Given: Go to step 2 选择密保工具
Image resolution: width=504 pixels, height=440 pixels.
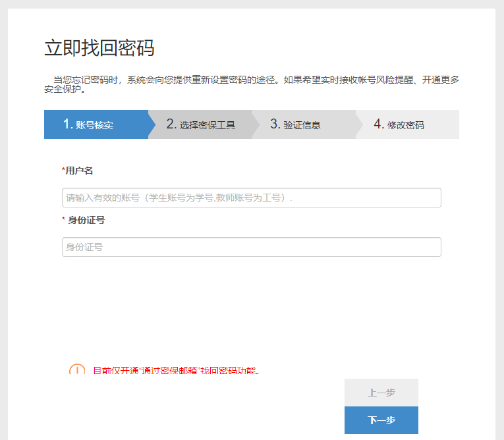Looking at the screenshot, I should 201,124.
